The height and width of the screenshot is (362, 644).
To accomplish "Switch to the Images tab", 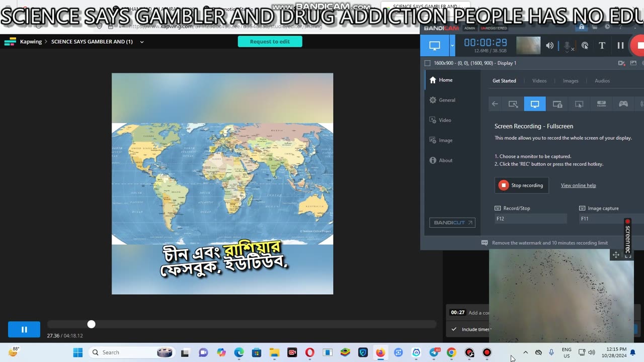I will [571, 81].
